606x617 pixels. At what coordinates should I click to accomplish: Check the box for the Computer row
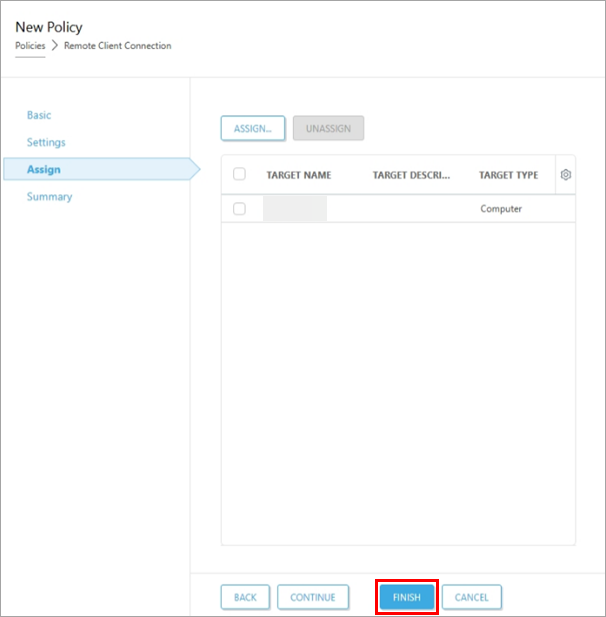(x=239, y=209)
